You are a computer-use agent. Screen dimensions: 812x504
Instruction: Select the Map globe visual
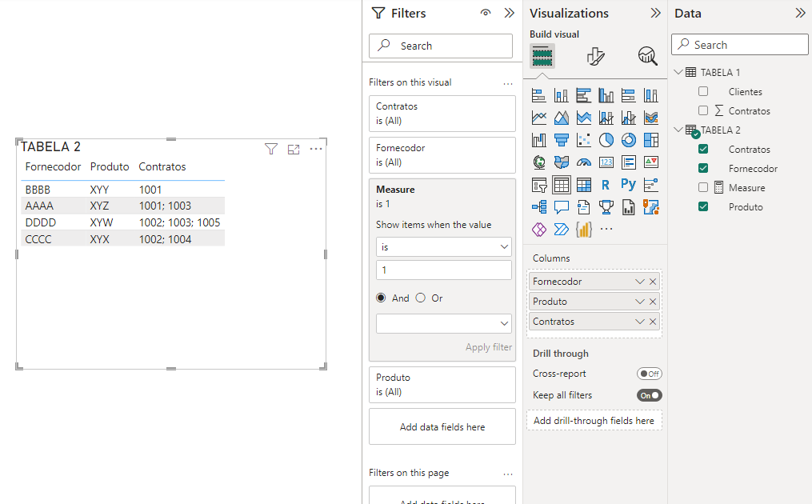(x=539, y=162)
